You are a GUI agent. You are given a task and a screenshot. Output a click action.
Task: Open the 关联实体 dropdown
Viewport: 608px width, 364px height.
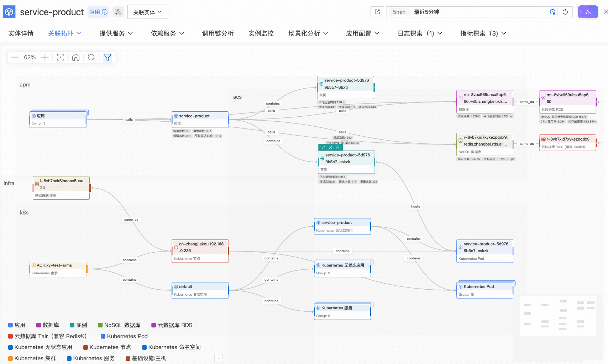tap(147, 12)
